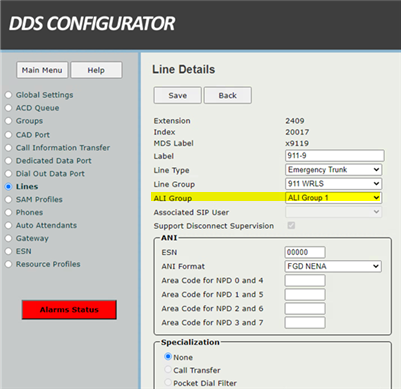This screenshot has height=389, width=401.
Task: Toggle Support Disconnect Supervision checkbox
Action: 291,226
